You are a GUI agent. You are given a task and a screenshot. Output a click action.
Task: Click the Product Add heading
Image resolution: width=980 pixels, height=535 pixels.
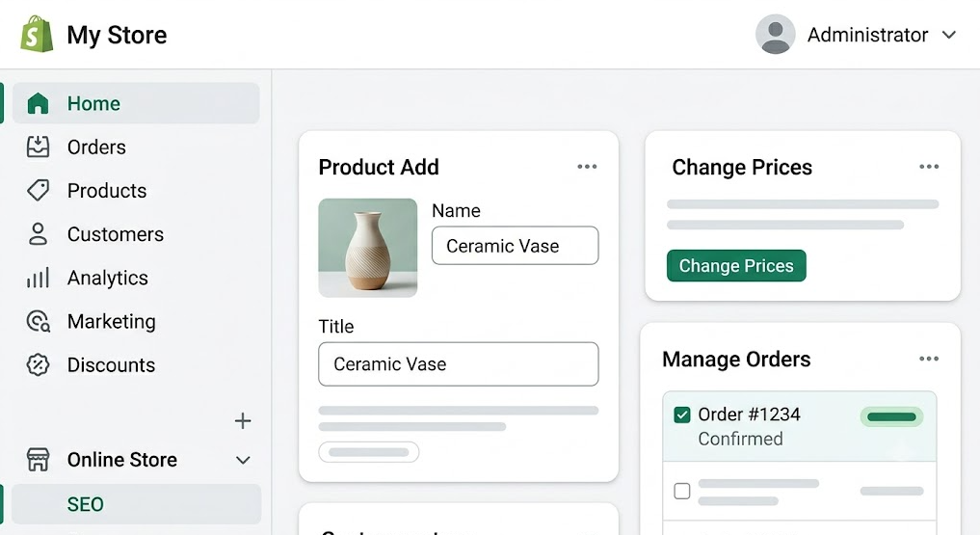click(379, 167)
